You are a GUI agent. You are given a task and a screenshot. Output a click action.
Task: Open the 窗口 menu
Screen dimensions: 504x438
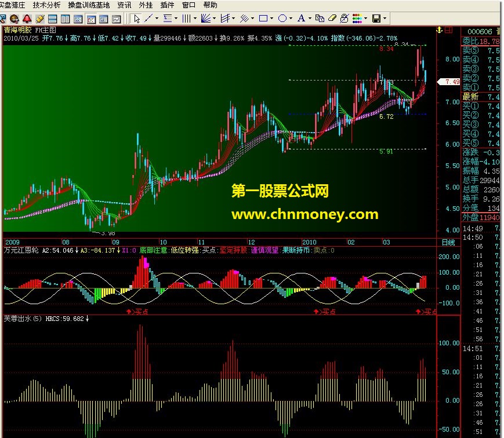coord(188,5)
